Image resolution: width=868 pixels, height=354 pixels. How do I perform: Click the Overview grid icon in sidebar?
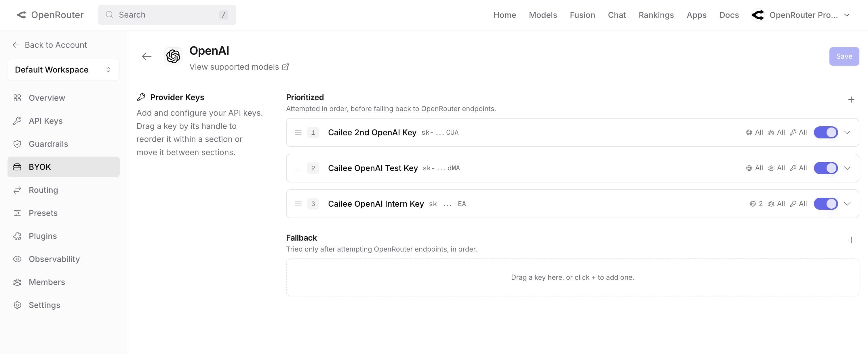coord(17,98)
